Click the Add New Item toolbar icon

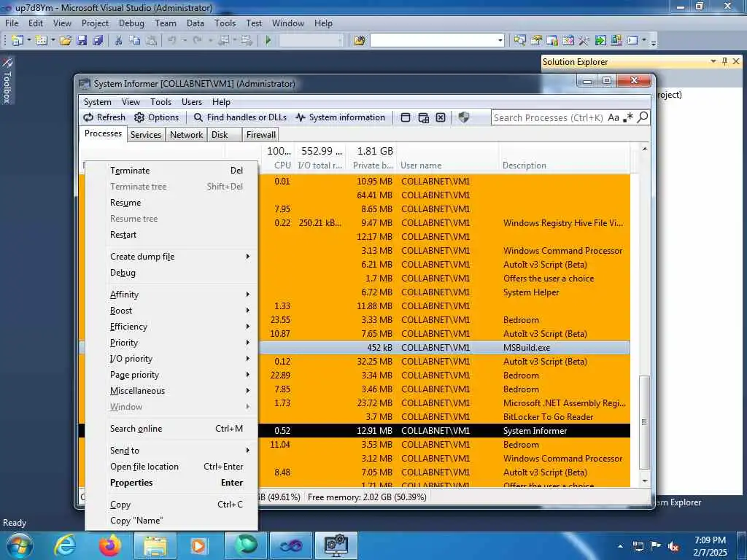(x=42, y=41)
